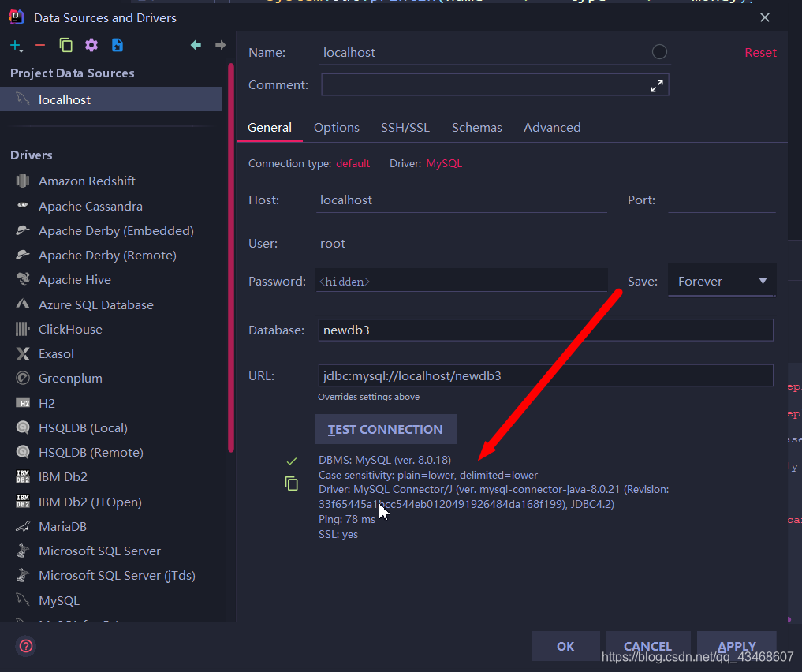This screenshot has height=672, width=802.
Task: Open help question mark icon
Action: [26, 646]
